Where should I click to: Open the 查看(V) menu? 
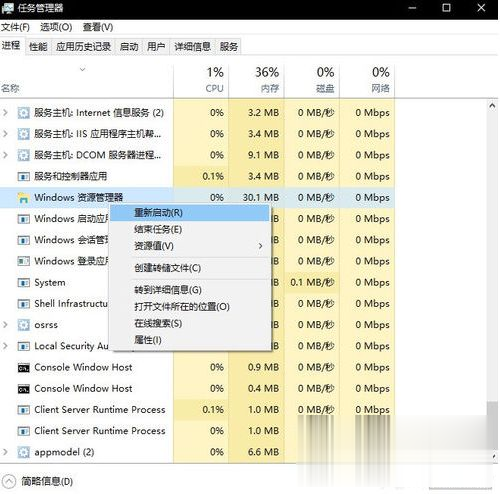pyautogui.click(x=98, y=27)
